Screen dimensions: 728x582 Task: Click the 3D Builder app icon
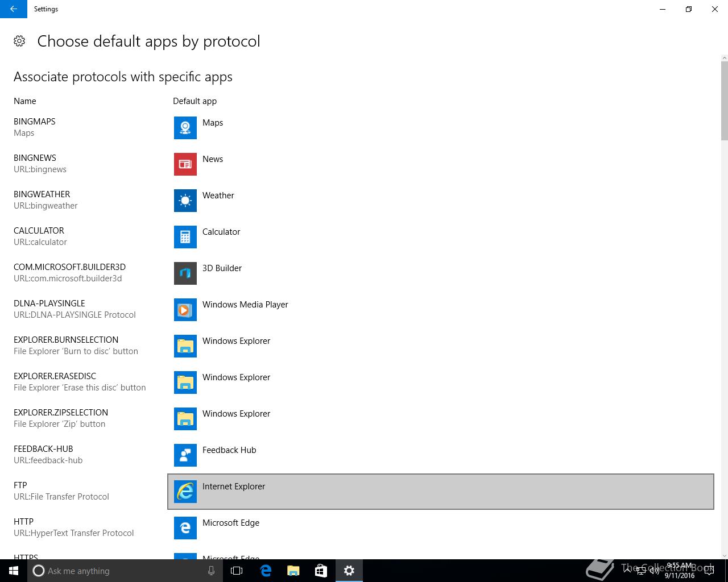coord(185,273)
